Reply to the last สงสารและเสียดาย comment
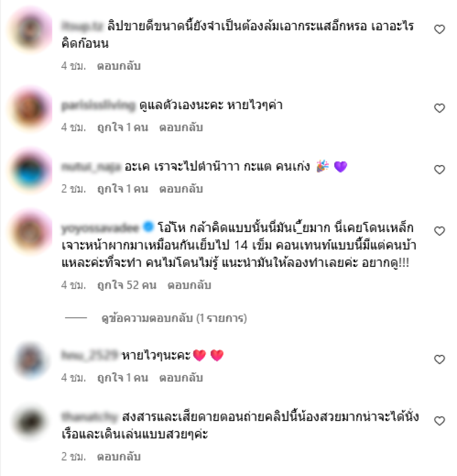 (x=119, y=457)
